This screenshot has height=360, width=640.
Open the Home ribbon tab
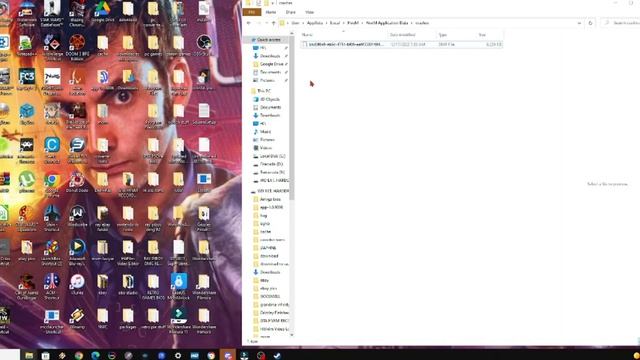pyautogui.click(x=271, y=12)
